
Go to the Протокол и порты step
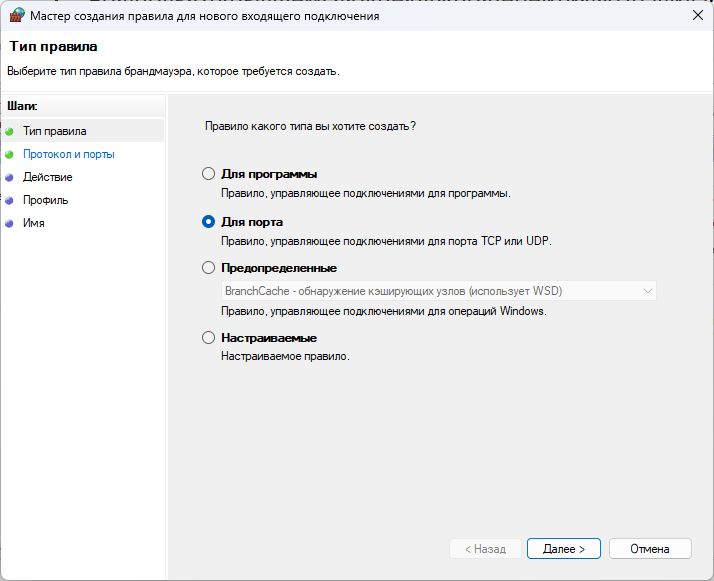(x=69, y=154)
